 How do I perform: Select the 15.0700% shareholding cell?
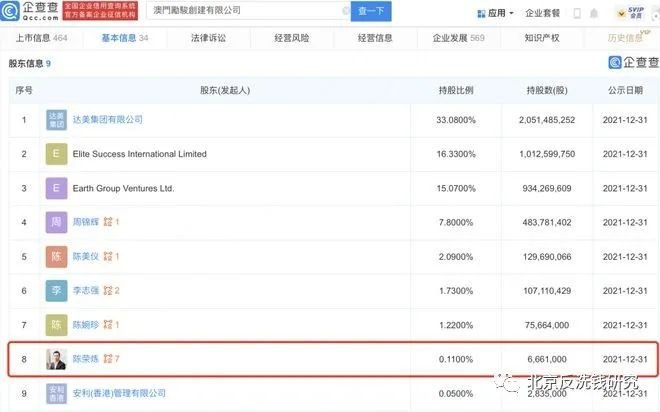tap(456, 188)
